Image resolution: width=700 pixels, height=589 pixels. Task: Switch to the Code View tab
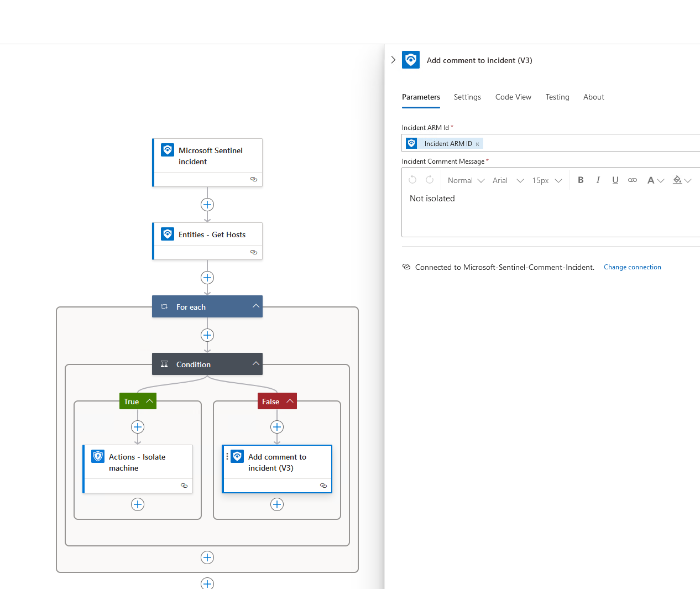513,97
